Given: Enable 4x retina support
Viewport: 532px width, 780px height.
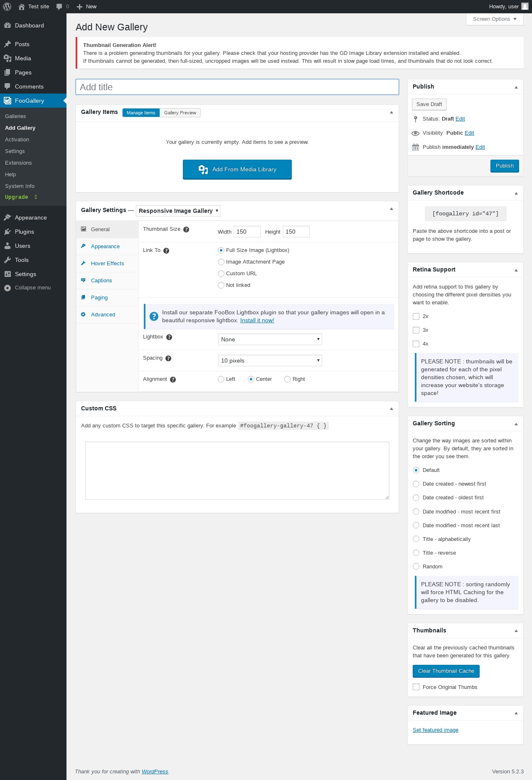Looking at the screenshot, I should [x=416, y=344].
